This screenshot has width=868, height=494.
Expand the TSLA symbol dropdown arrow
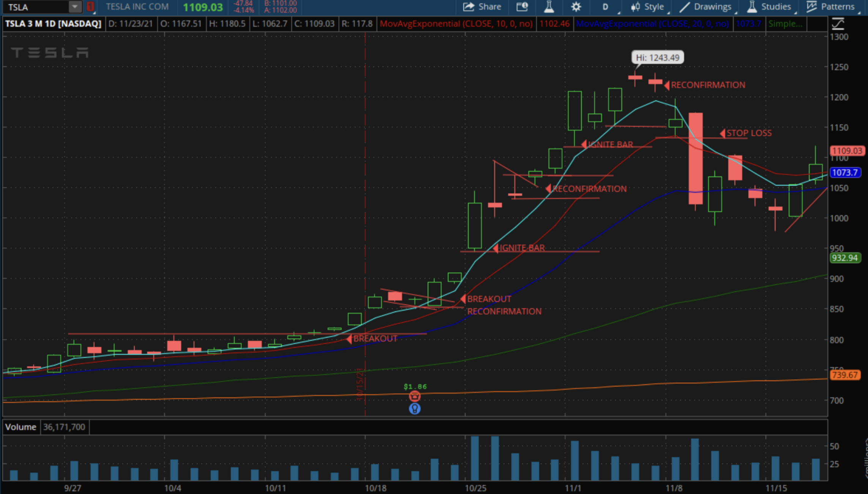[75, 6]
